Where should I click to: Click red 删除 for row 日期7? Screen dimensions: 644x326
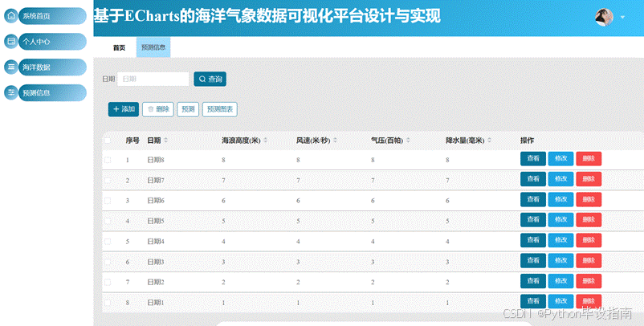click(589, 179)
